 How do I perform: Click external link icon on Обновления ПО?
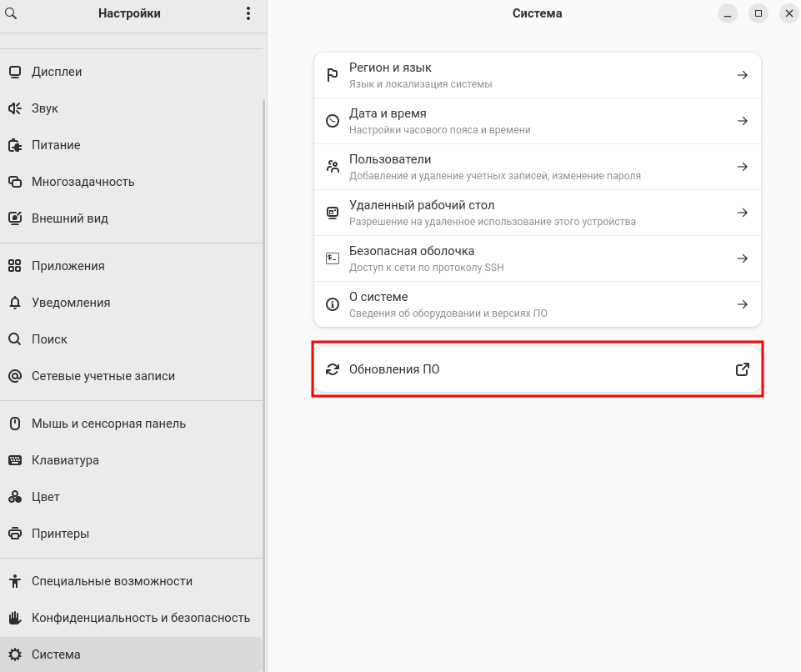click(742, 369)
